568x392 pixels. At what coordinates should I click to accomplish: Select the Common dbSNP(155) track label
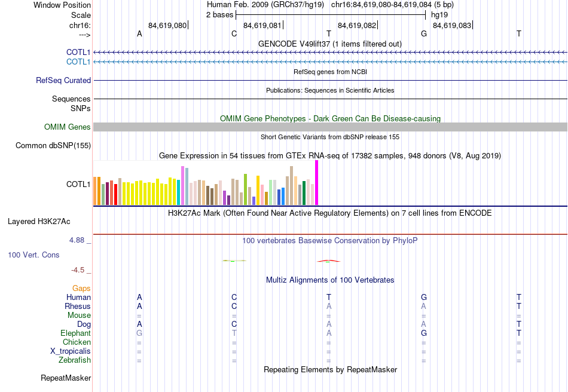pos(53,146)
